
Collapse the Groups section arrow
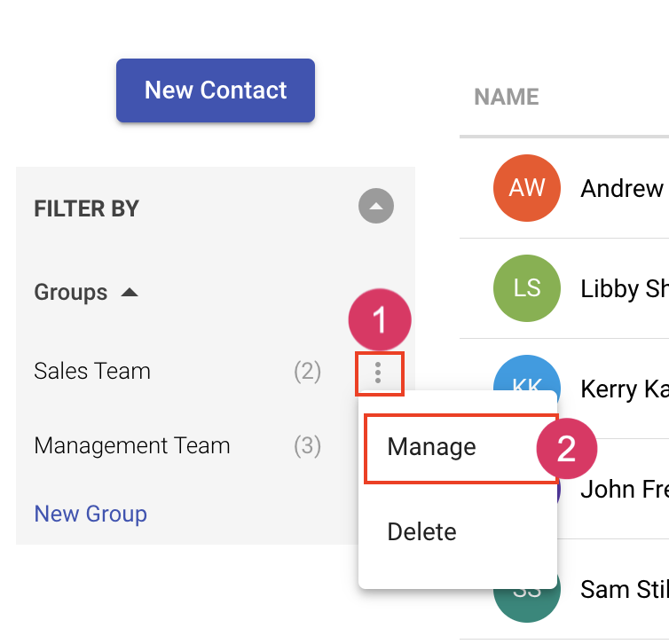pyautogui.click(x=130, y=292)
